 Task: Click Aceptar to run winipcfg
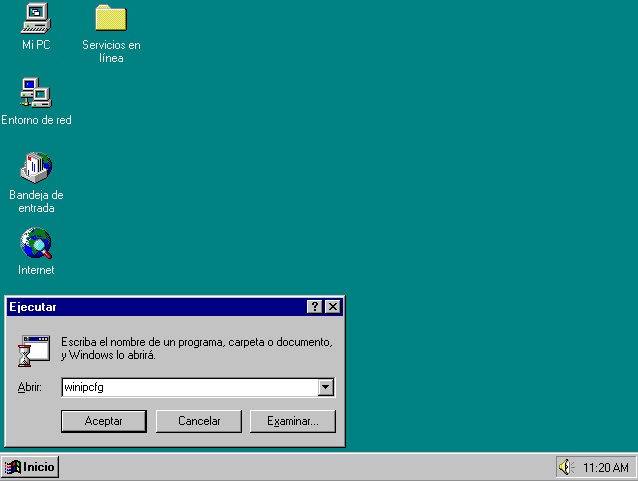104,421
